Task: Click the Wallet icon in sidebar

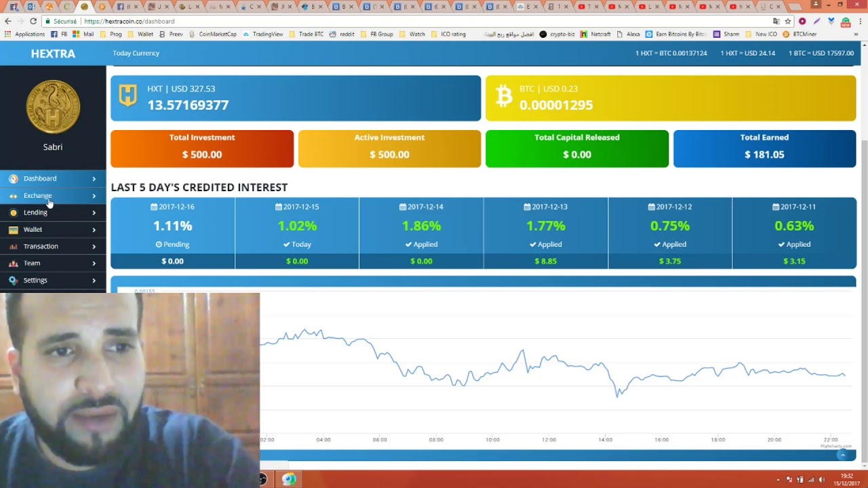Action: pyautogui.click(x=13, y=230)
